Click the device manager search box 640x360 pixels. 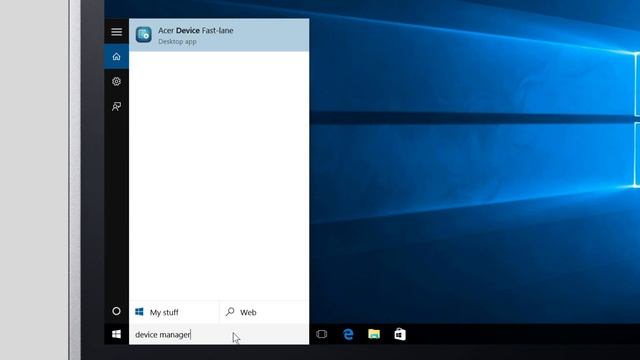pyautogui.click(x=219, y=334)
